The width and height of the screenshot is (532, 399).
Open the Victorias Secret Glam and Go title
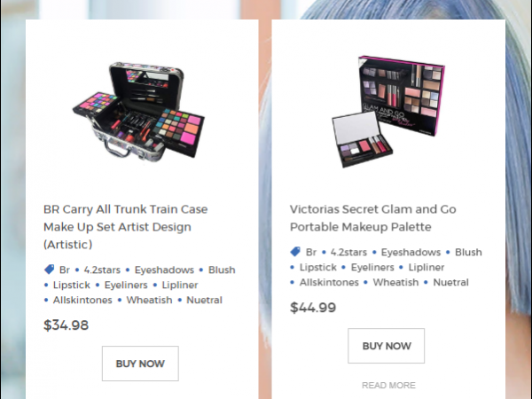click(x=373, y=218)
